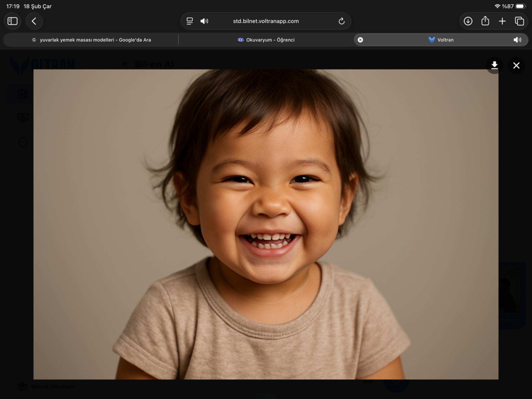Toggle the Safari sidebar panel
The width and height of the screenshot is (532, 399).
(12, 21)
